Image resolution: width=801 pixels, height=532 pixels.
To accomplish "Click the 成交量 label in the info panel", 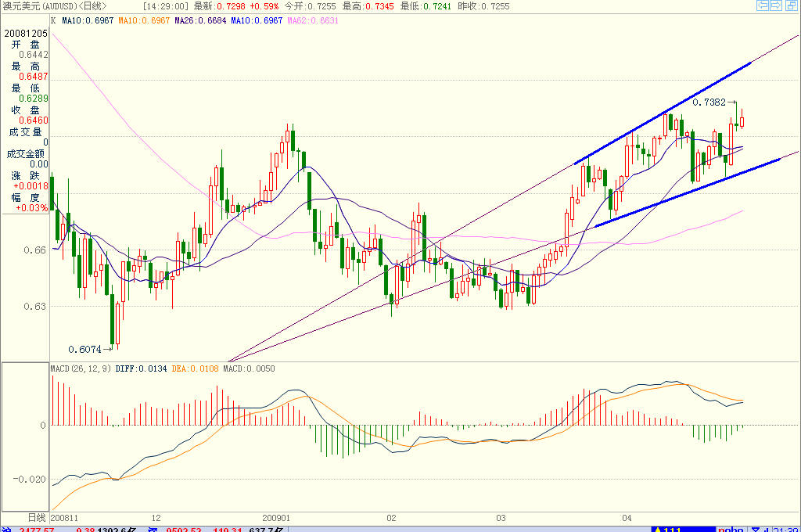I will pyautogui.click(x=25, y=132).
